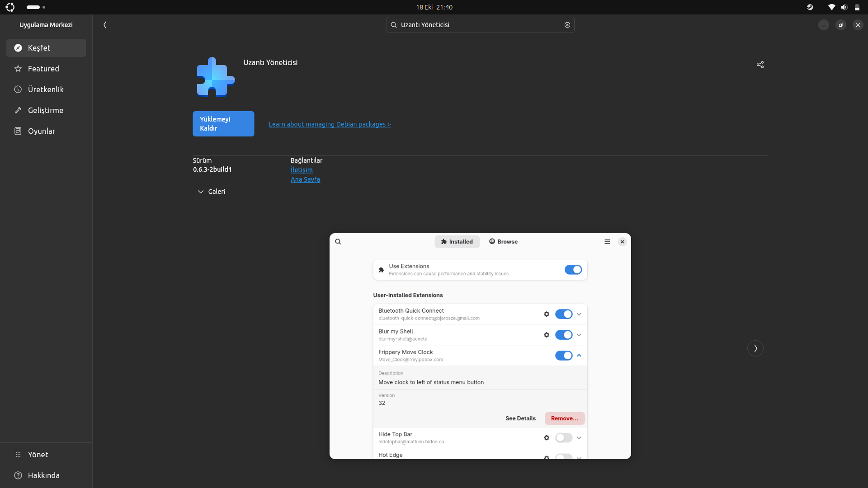
Task: Clear the search field text
Action: tap(567, 25)
